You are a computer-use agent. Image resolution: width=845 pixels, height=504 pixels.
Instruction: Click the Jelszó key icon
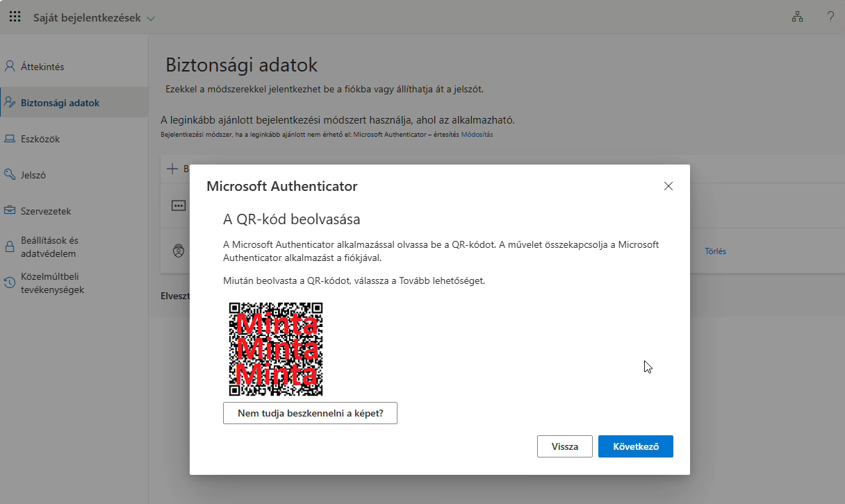click(x=10, y=175)
